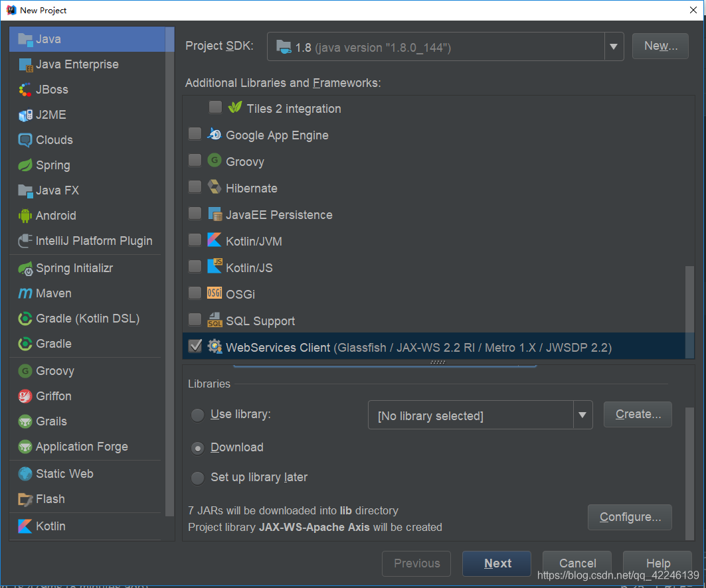
Task: Click the Previous button
Action: 416,563
